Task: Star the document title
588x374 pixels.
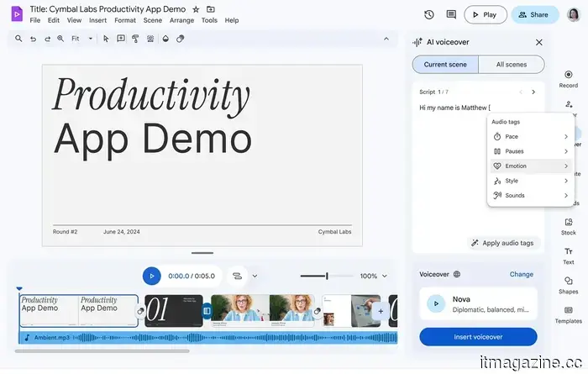Action: (x=196, y=9)
